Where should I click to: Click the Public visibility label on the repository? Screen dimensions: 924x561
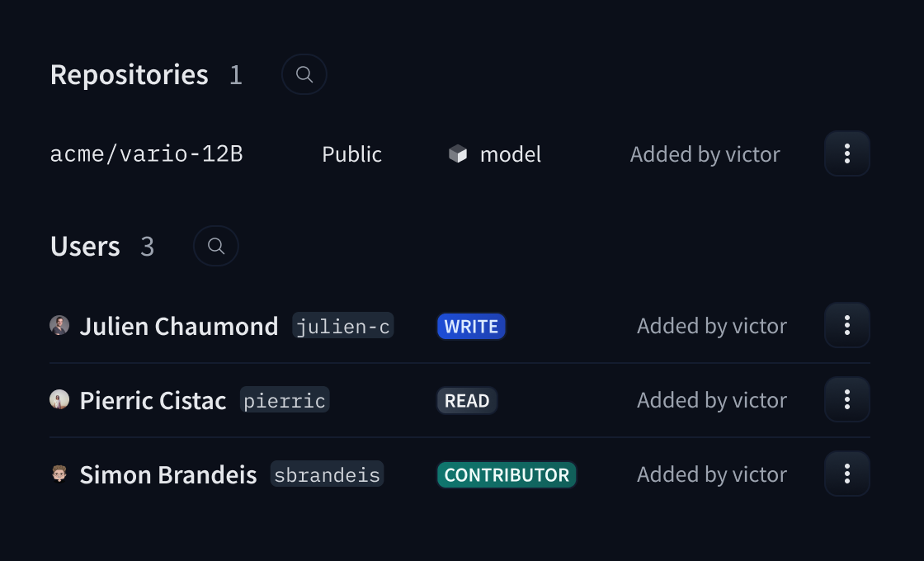tap(351, 153)
